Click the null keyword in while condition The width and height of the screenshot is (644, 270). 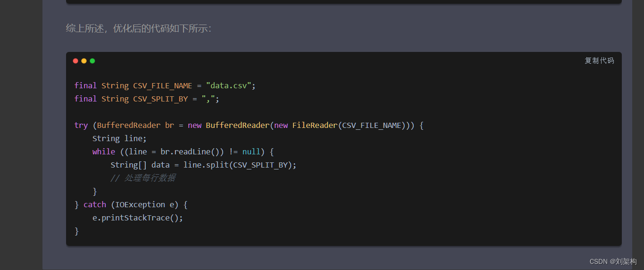point(251,152)
